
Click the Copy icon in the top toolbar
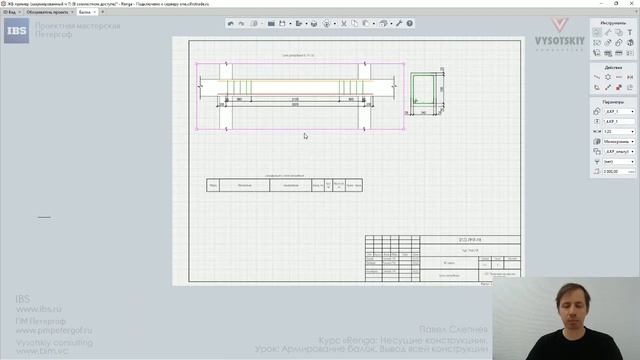(355, 24)
